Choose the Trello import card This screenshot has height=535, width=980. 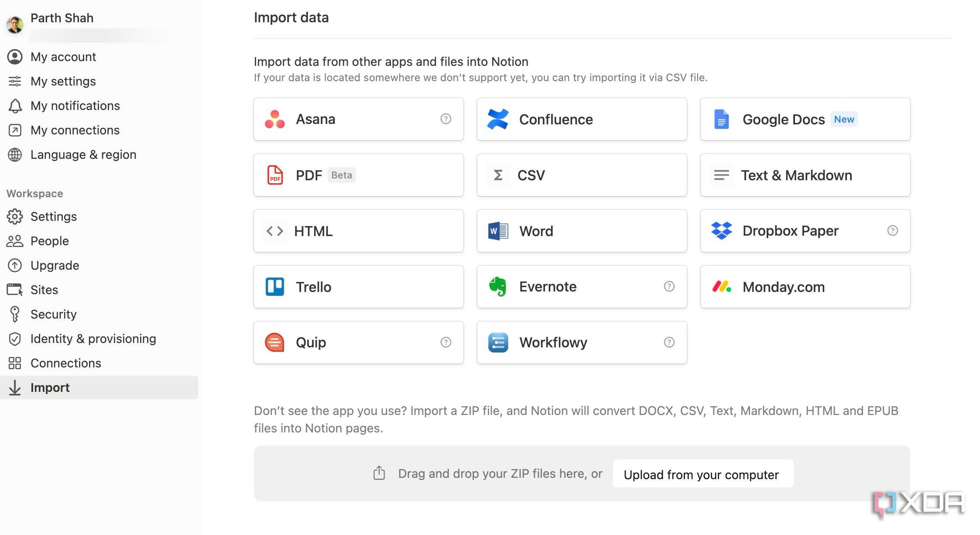(x=359, y=287)
